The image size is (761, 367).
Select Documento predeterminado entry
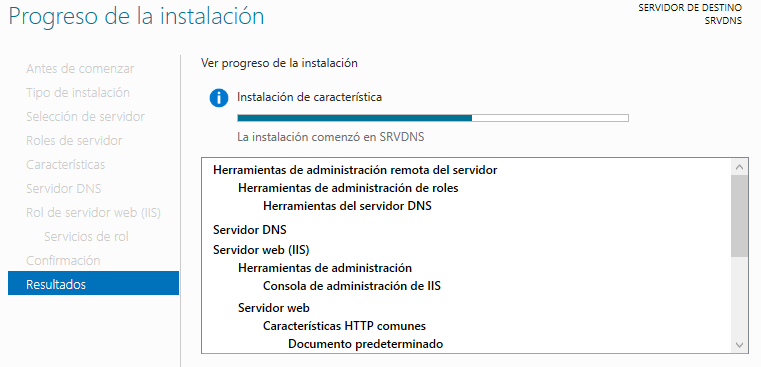365,344
